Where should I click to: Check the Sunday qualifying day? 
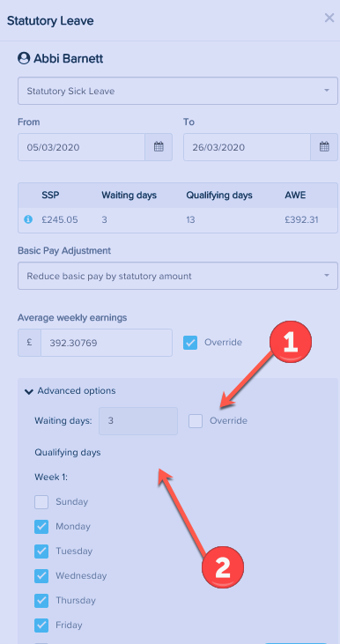[41, 502]
